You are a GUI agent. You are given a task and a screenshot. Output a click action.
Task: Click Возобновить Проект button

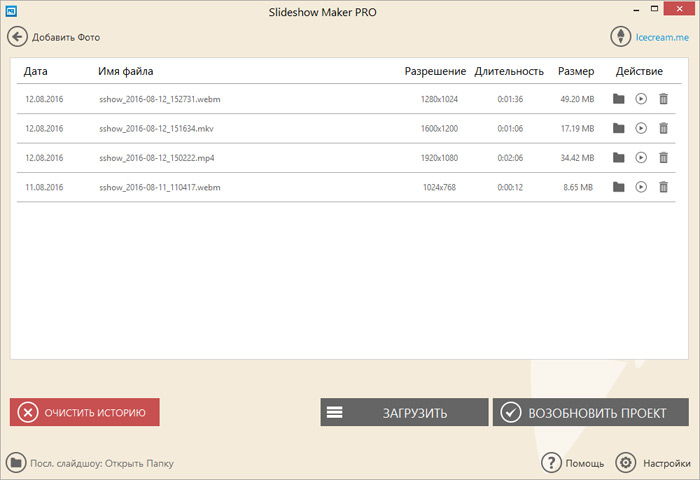coord(591,412)
